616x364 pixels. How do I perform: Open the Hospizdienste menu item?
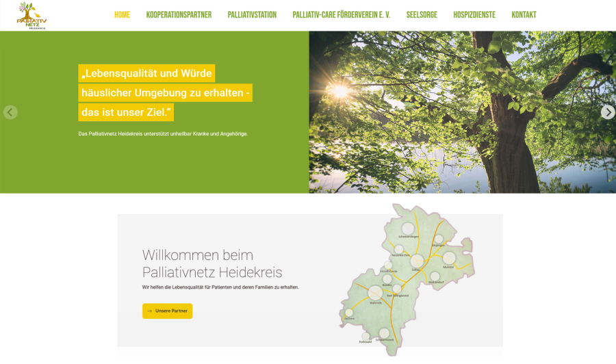click(x=474, y=15)
